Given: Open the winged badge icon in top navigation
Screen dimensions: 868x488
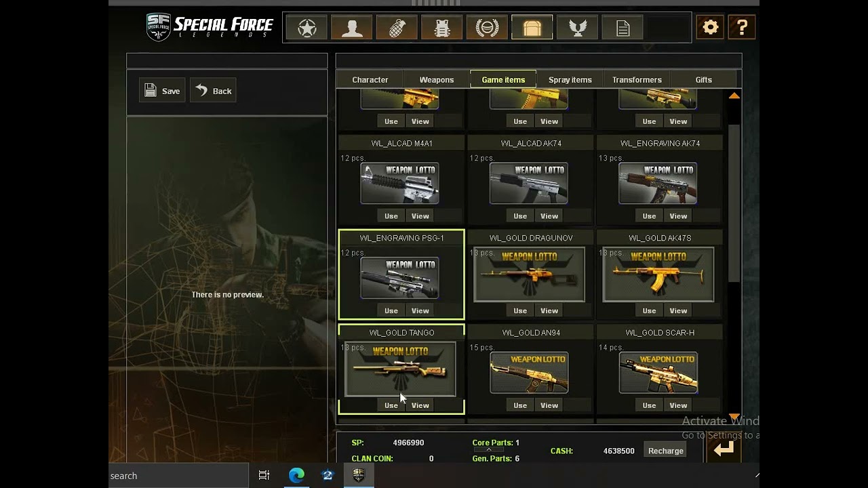Looking at the screenshot, I should [577, 28].
